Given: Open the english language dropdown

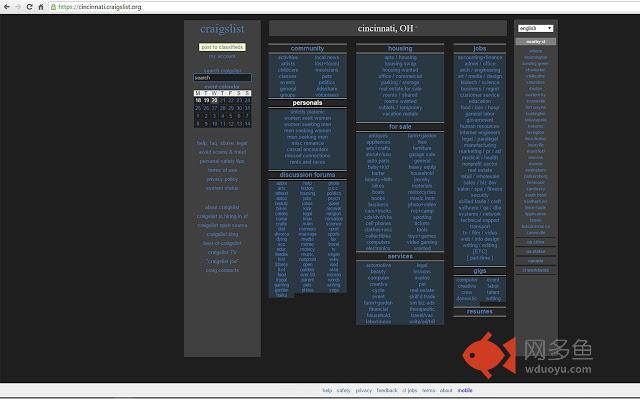Looking at the screenshot, I should coord(536,28).
